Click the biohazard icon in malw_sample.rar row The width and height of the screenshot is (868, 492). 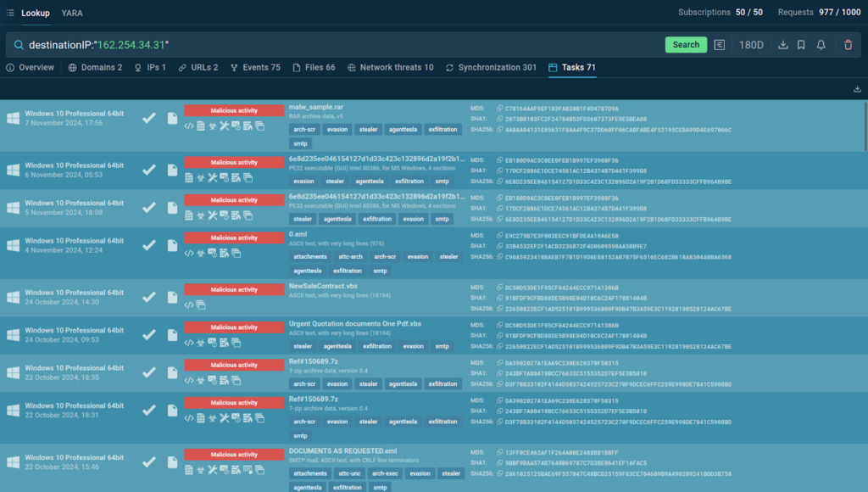pyautogui.click(x=201, y=126)
